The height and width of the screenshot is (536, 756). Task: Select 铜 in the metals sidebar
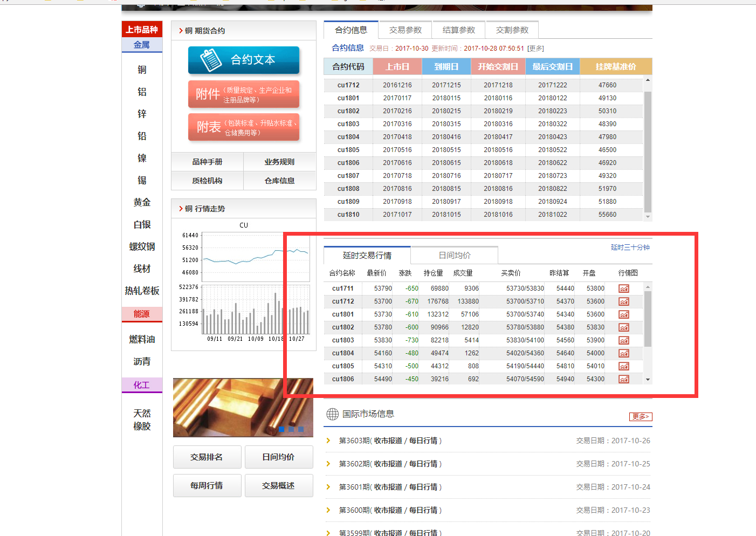coord(142,70)
